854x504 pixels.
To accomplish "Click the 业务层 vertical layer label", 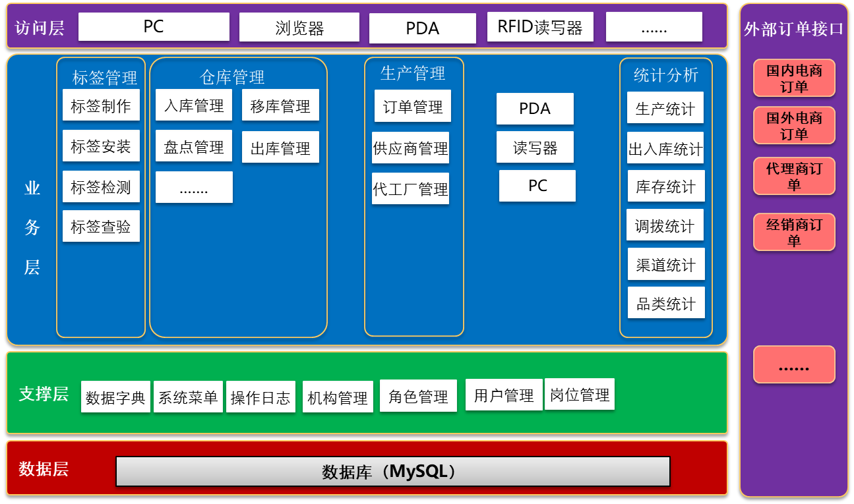I will pyautogui.click(x=32, y=227).
